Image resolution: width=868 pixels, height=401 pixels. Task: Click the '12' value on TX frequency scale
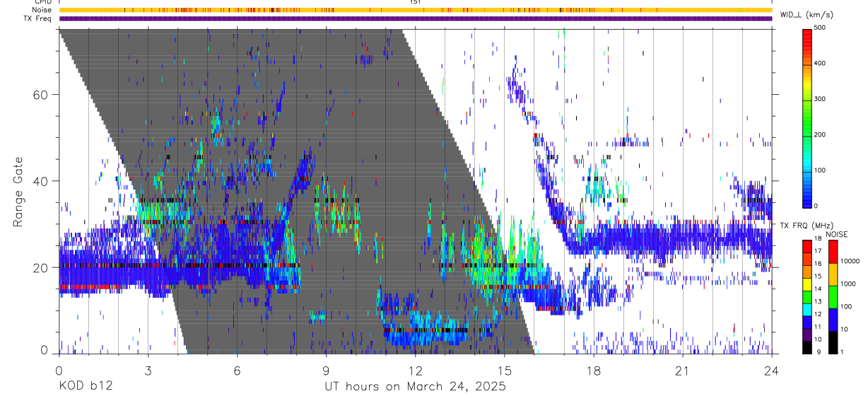pos(818,315)
